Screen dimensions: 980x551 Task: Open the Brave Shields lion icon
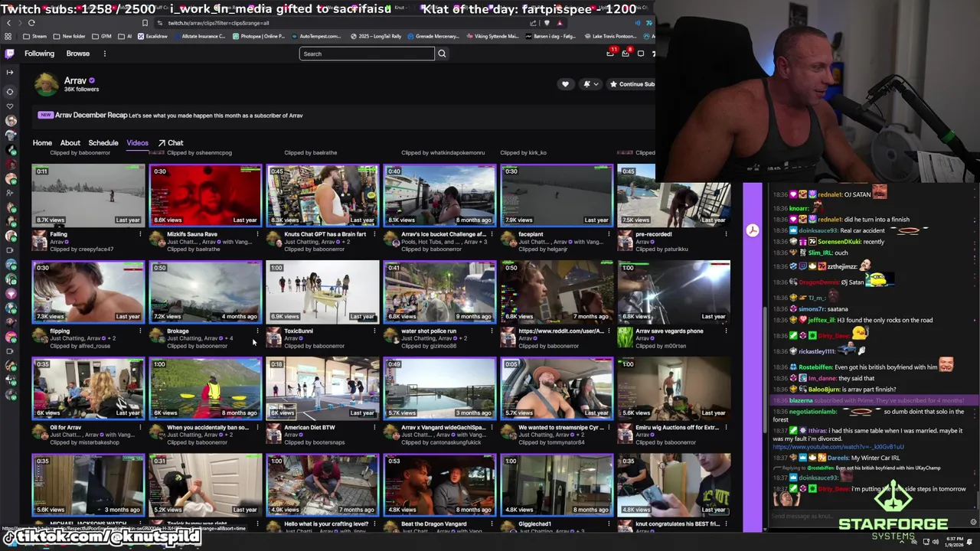click(x=547, y=23)
